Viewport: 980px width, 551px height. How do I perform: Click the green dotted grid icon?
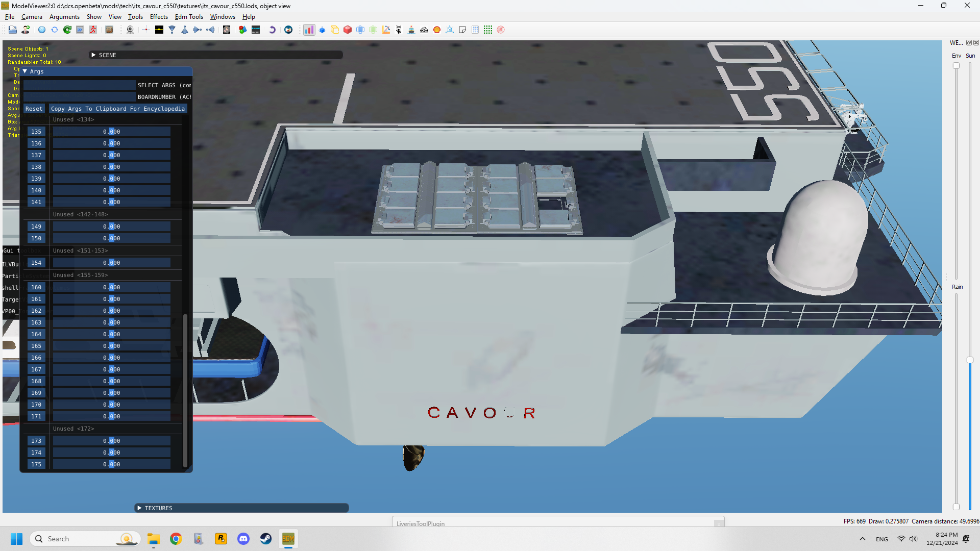(x=488, y=30)
